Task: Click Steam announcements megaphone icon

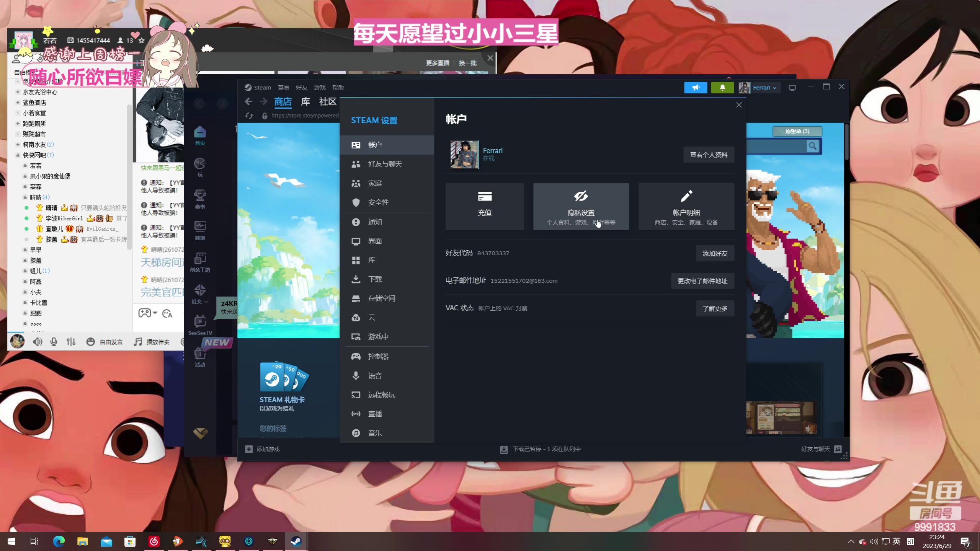Action: pos(696,88)
